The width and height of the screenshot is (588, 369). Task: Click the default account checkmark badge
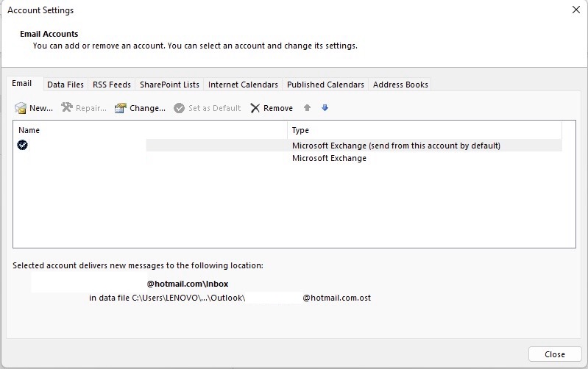(23, 145)
